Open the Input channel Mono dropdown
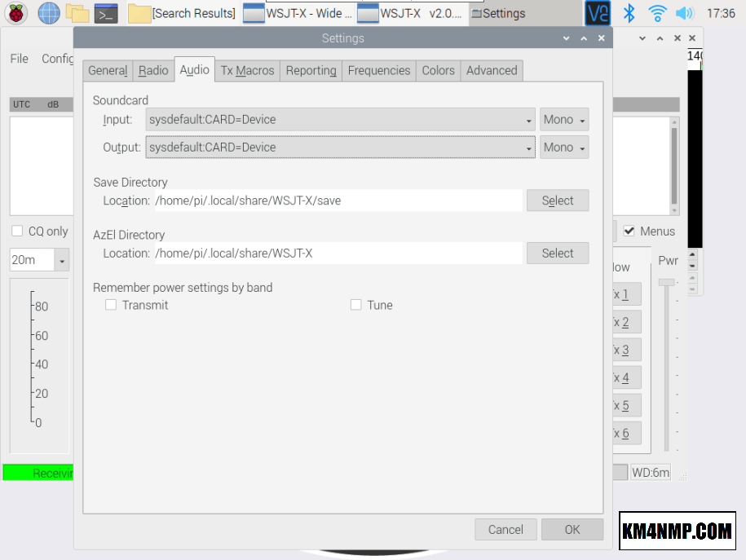The width and height of the screenshot is (746, 560). pos(564,120)
